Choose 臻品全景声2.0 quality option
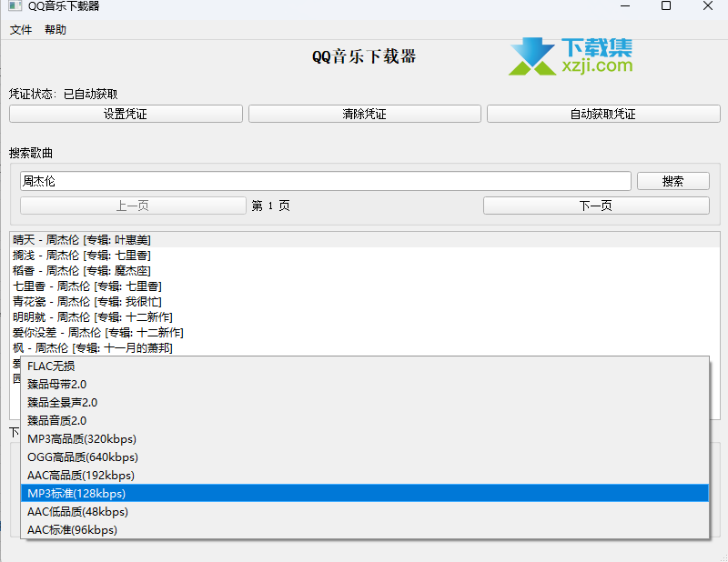This screenshot has width=728, height=562. click(365, 402)
